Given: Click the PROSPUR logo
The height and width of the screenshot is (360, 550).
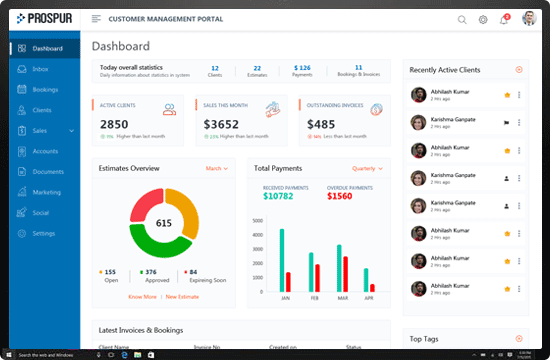Looking at the screenshot, I should coord(45,19).
